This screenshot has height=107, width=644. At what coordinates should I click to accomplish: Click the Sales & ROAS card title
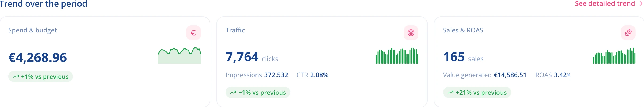click(463, 30)
